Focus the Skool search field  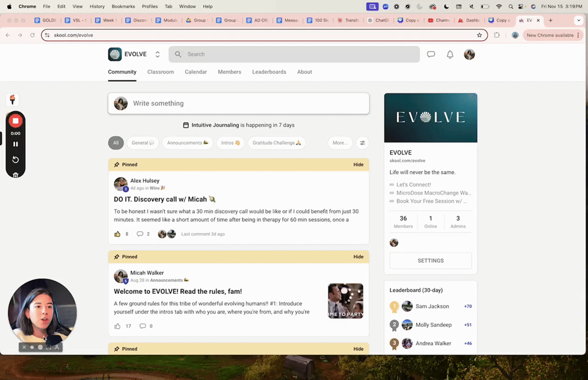coord(294,55)
